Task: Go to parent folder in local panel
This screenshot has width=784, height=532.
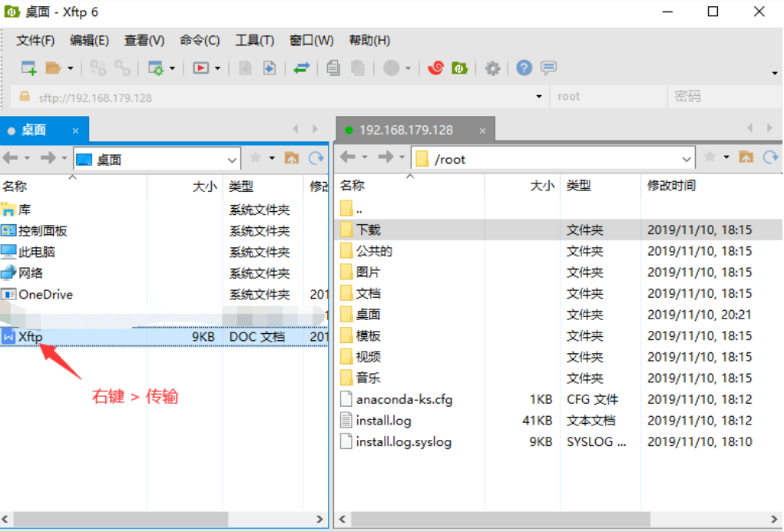Action: click(x=292, y=158)
